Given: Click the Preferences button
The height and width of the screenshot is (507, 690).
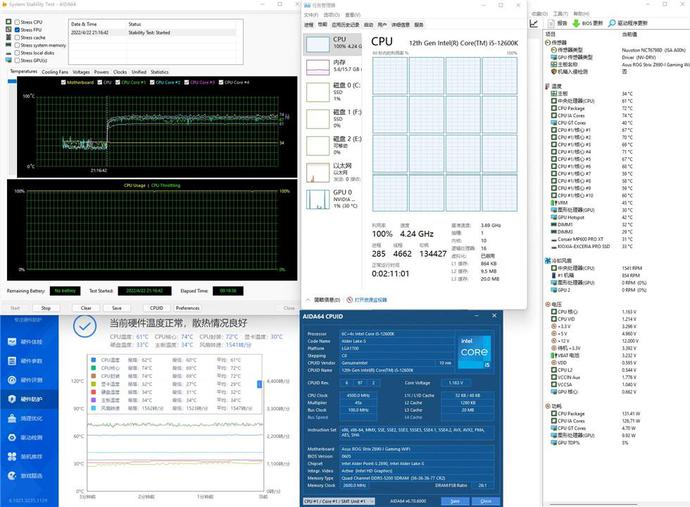Looking at the screenshot, I should [187, 308].
